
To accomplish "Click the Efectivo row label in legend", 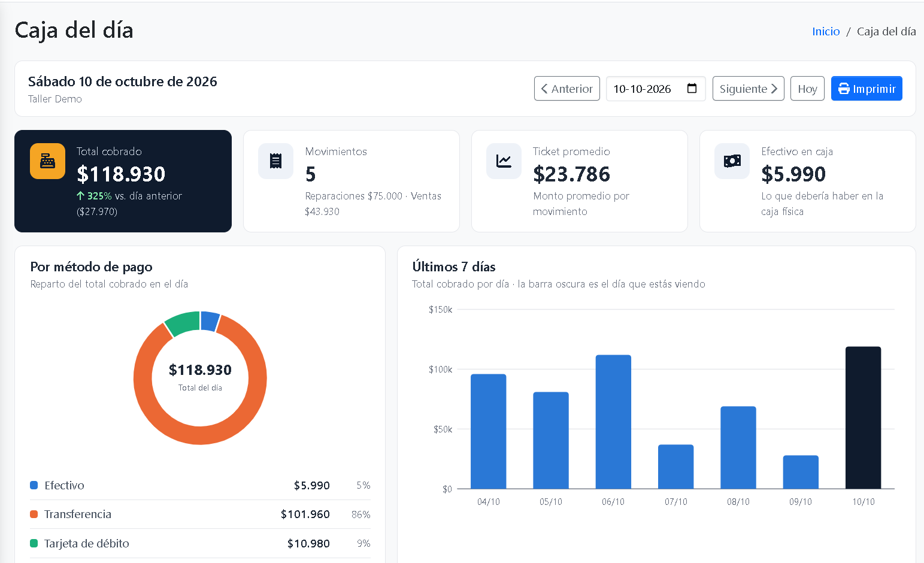I will pos(64,485).
